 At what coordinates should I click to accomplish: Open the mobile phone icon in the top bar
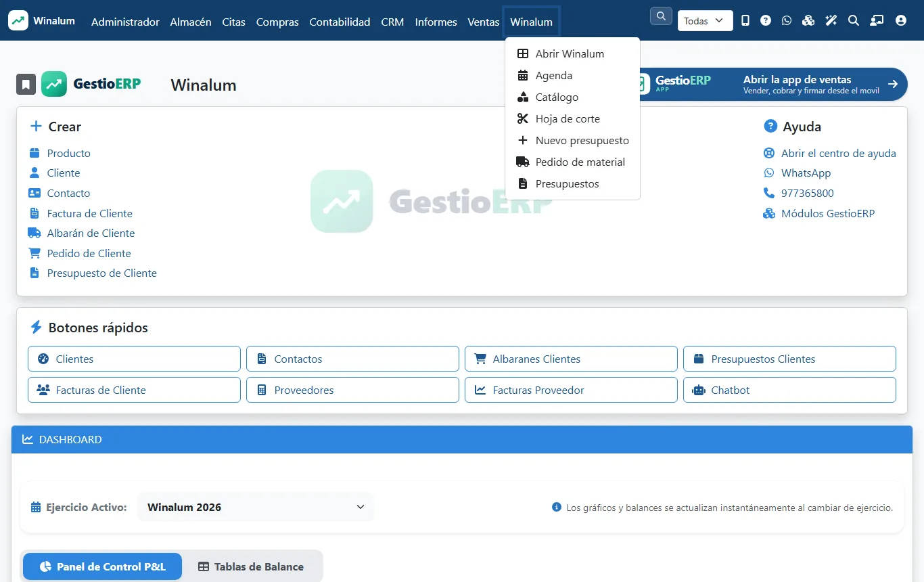pyautogui.click(x=745, y=21)
